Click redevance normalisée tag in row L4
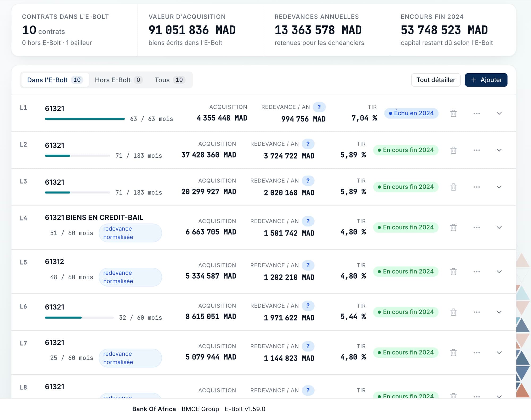The height and width of the screenshot is (420, 531). point(130,233)
